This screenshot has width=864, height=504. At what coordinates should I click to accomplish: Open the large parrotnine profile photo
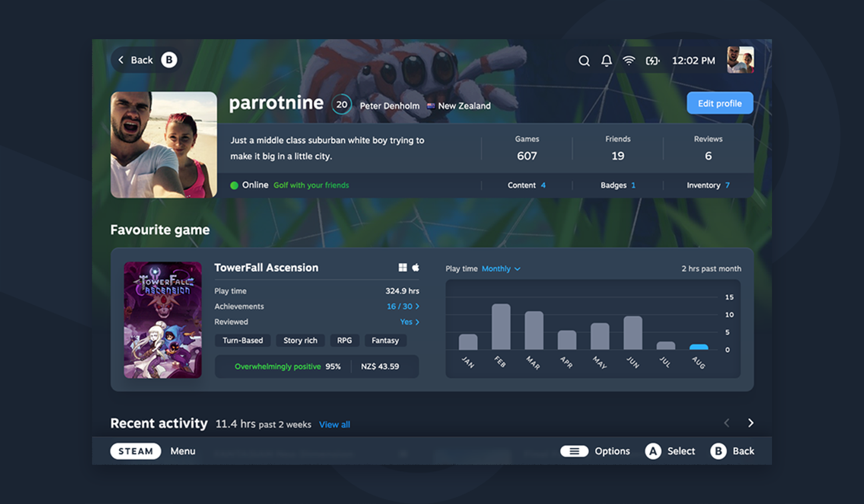pyautogui.click(x=164, y=145)
